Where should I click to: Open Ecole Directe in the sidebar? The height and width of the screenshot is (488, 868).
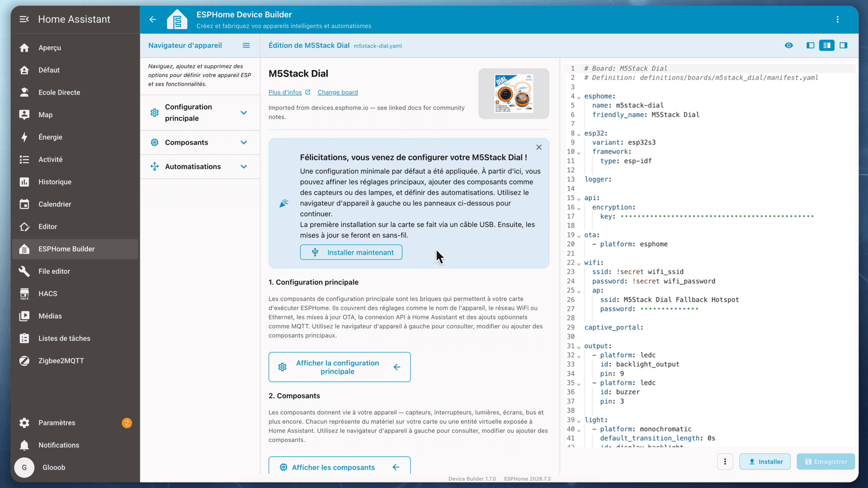[x=75, y=92]
